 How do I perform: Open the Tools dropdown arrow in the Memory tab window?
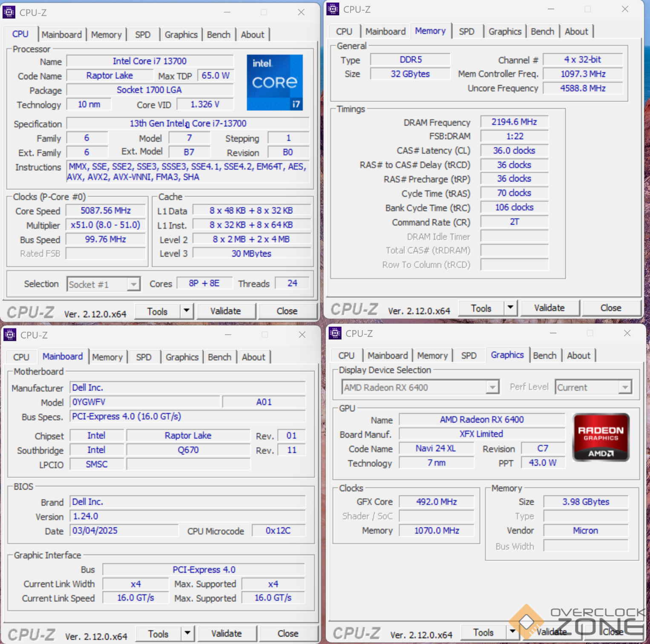[510, 308]
